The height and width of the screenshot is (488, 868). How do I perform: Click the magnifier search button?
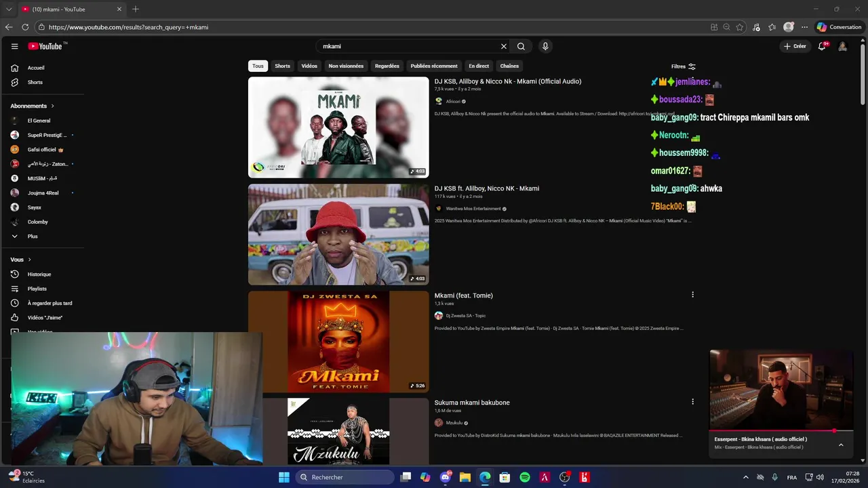tap(521, 46)
